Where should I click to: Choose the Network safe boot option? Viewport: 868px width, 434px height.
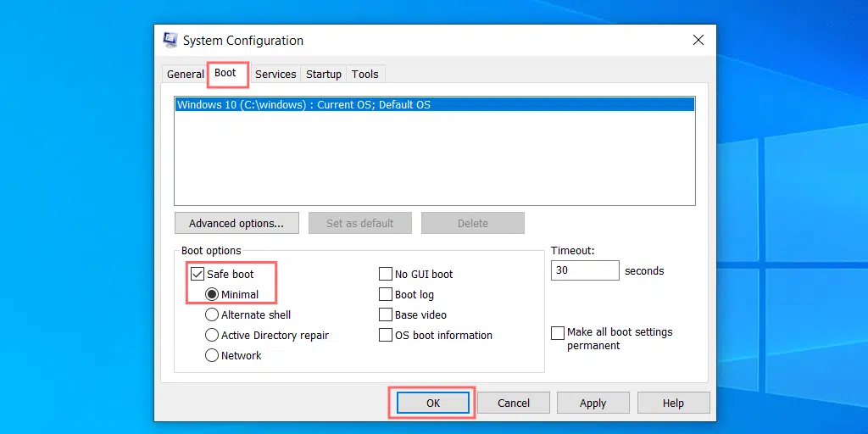[211, 355]
